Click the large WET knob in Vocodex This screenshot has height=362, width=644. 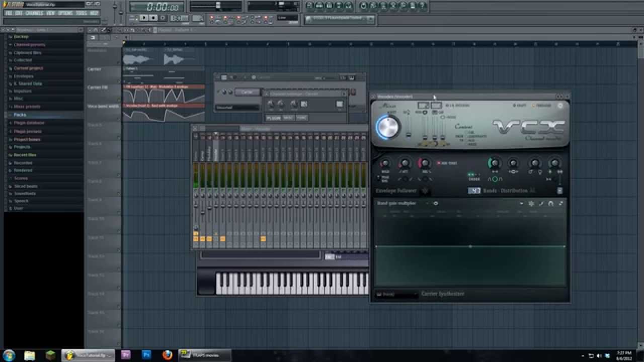point(387,127)
